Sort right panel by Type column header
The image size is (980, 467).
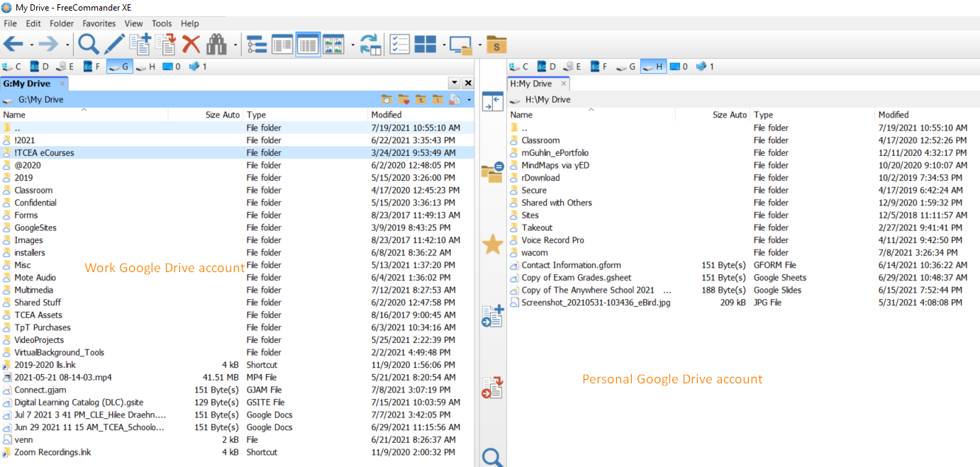coord(813,114)
